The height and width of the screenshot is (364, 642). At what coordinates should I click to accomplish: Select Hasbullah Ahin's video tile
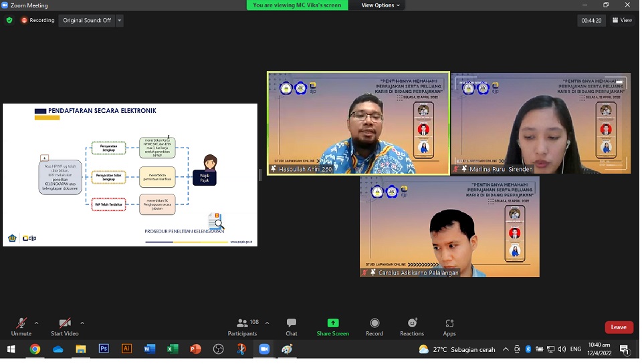click(358, 124)
